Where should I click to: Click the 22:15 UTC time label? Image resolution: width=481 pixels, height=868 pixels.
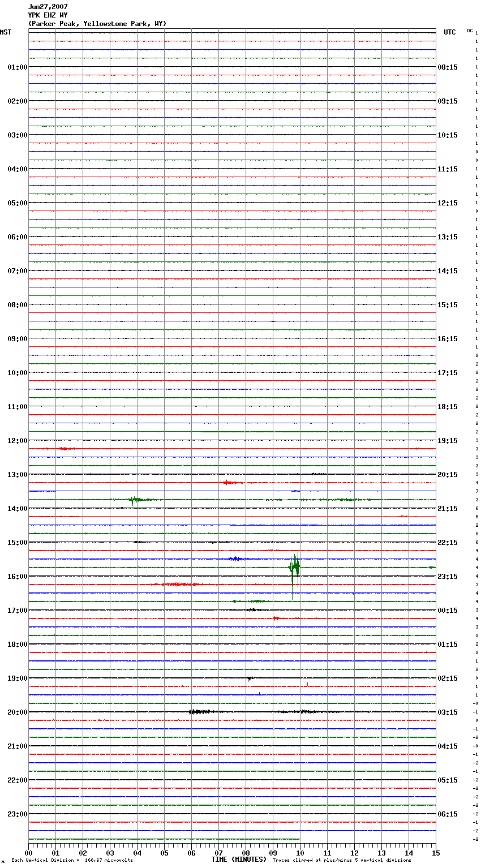pyautogui.click(x=448, y=543)
